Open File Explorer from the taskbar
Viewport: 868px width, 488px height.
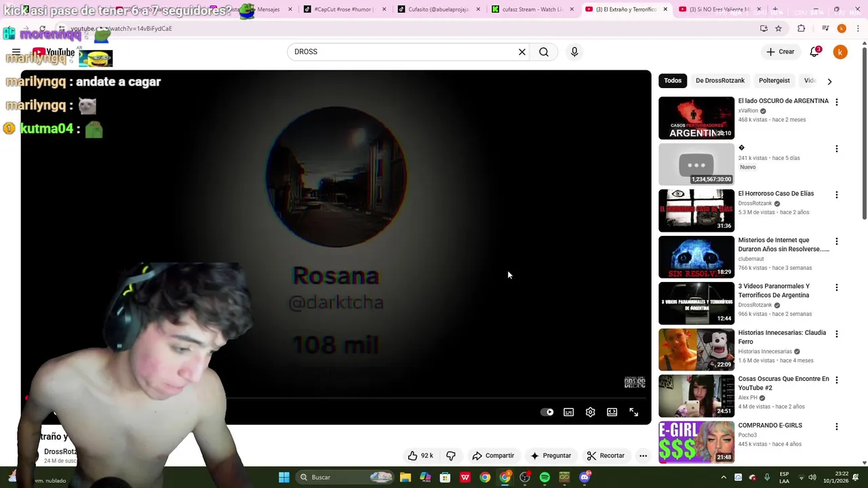click(406, 477)
